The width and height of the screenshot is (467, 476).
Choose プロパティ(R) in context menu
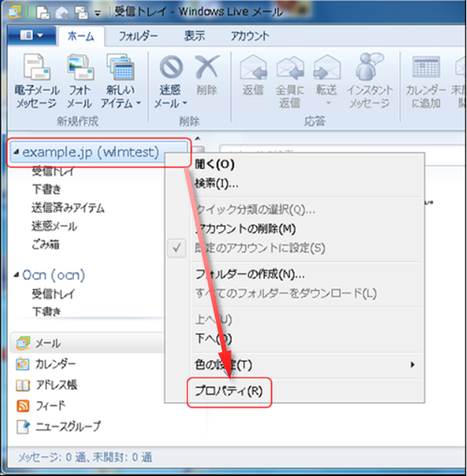(x=229, y=391)
